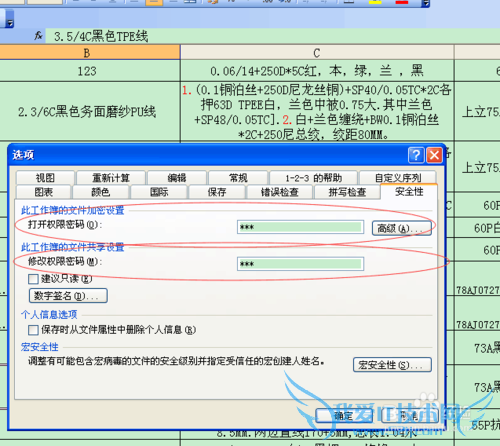The image size is (500, 446).
Task: Go to the 图表 tab
Action: coord(43,192)
